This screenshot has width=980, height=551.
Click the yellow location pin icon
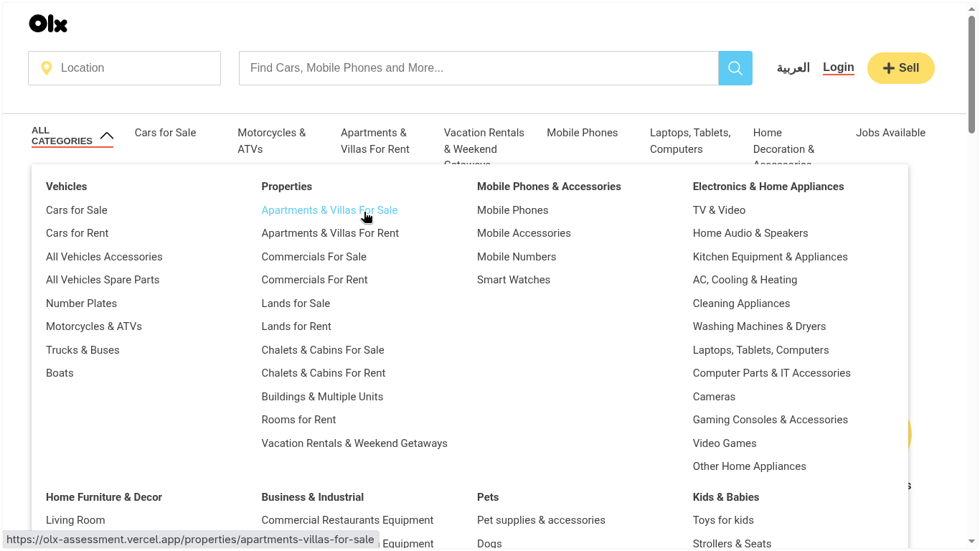click(47, 68)
